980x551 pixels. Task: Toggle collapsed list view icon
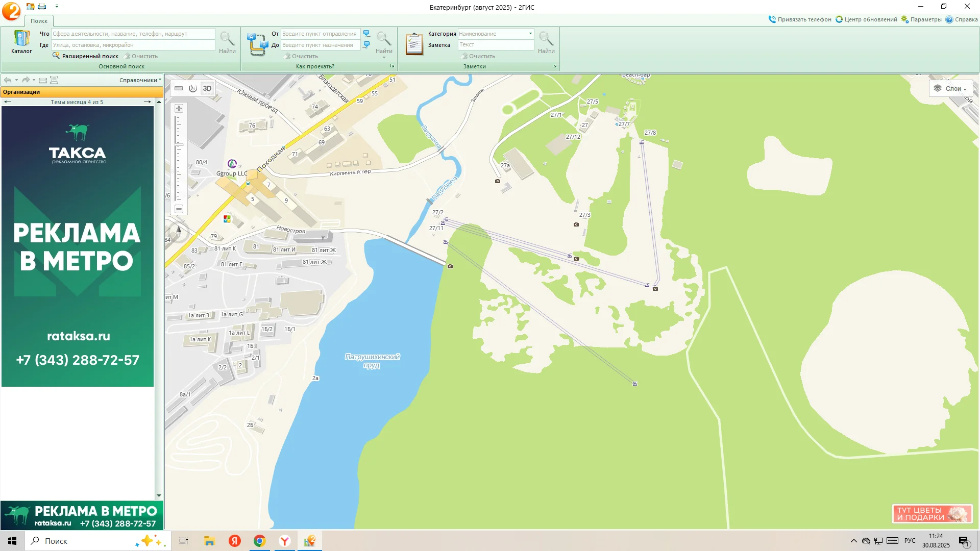click(43, 80)
